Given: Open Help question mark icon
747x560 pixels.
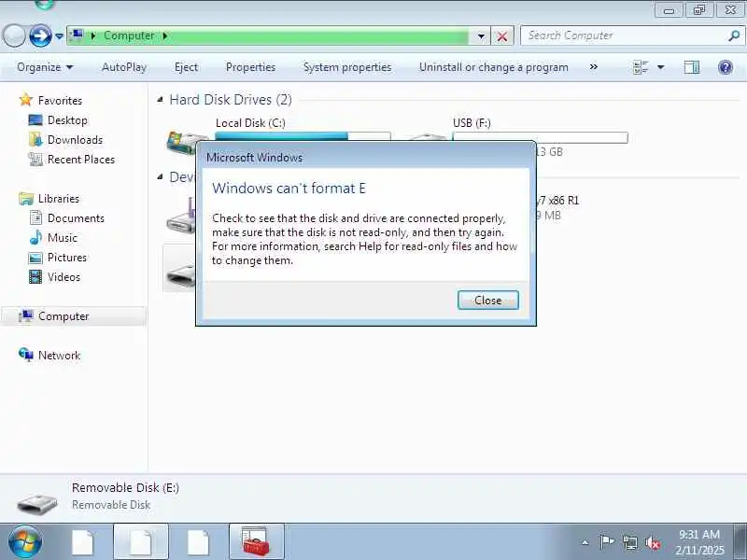Looking at the screenshot, I should 726,67.
